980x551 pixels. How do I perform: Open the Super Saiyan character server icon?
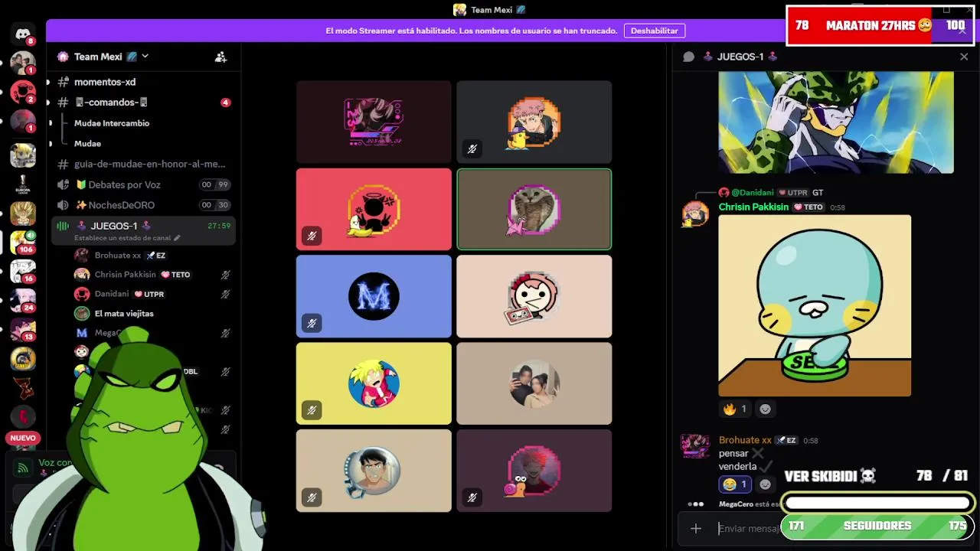click(x=22, y=214)
